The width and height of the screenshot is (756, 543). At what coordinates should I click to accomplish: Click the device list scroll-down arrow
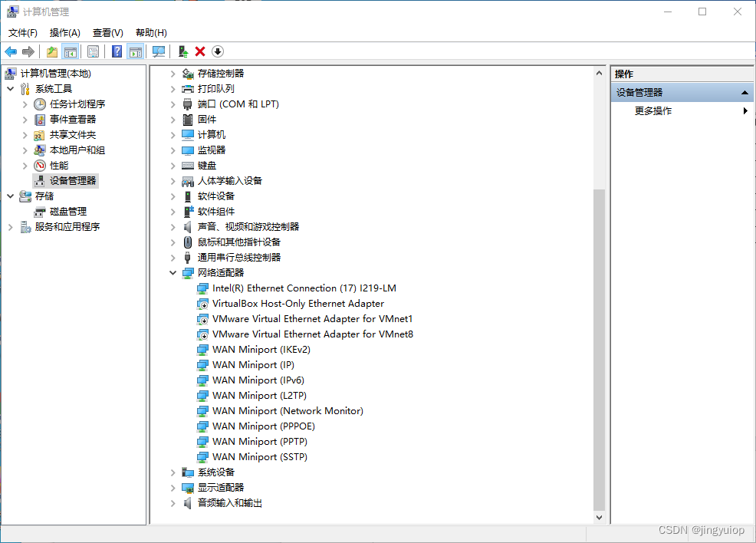599,518
